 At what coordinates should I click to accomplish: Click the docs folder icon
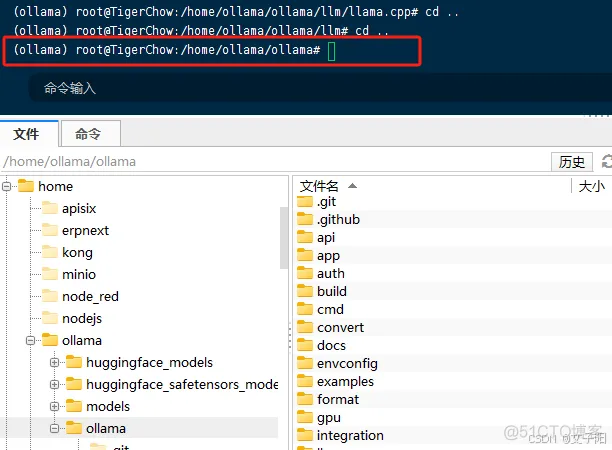pos(305,345)
